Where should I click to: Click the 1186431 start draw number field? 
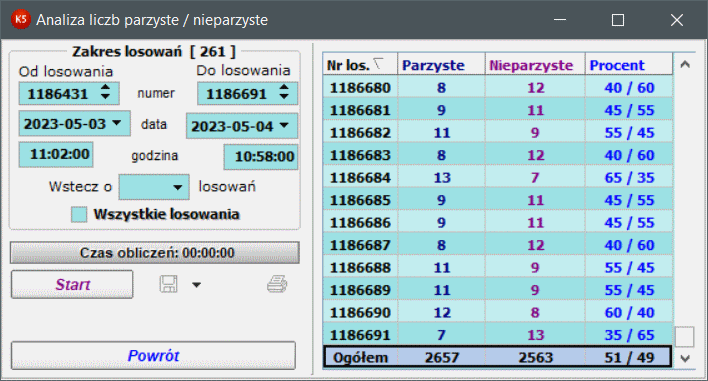tap(69, 93)
